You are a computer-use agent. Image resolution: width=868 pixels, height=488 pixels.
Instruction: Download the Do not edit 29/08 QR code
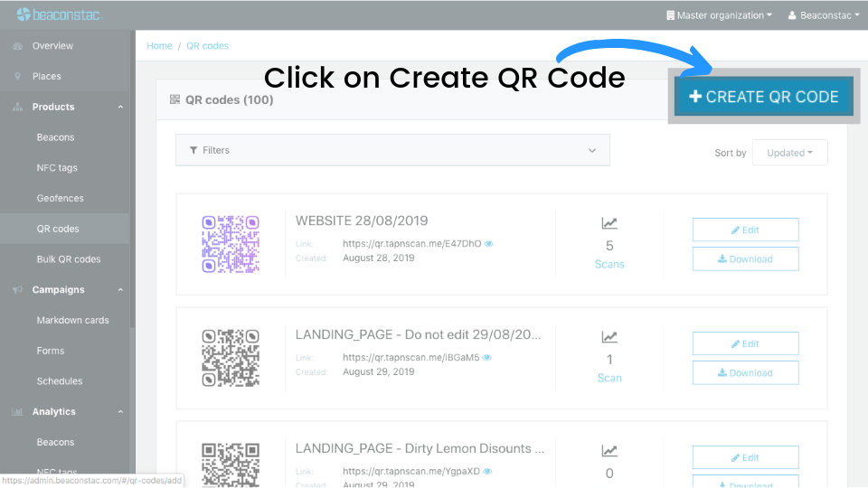[746, 373]
